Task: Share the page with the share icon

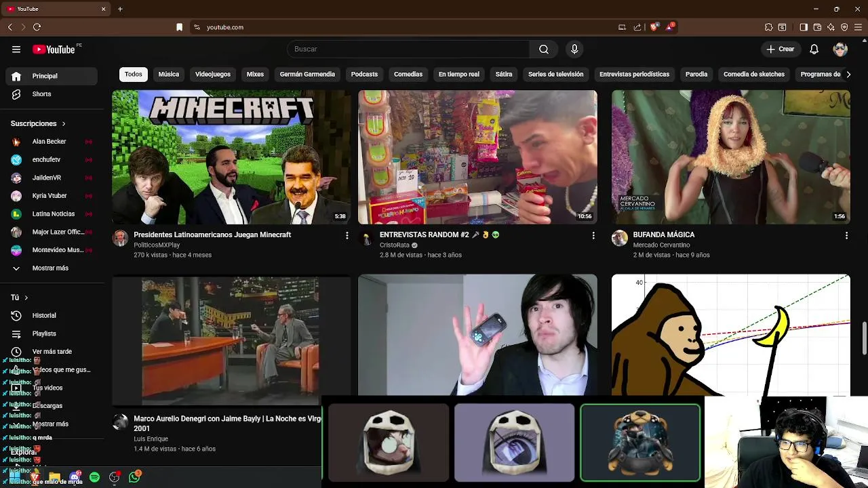Action: pos(637,27)
